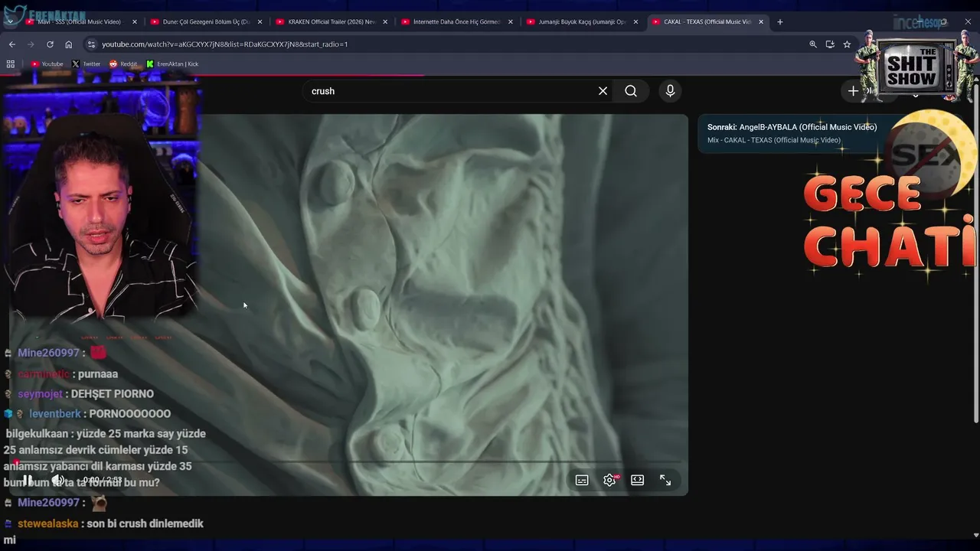Enter fullscreen on the video player
Screen dimensions: 980x551
click(x=665, y=480)
